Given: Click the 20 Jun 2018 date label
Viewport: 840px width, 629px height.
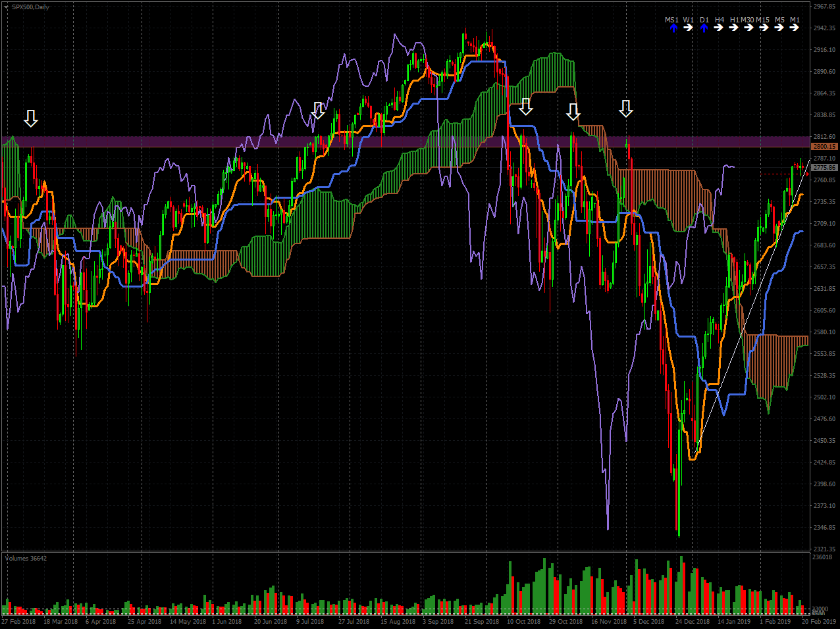Looking at the screenshot, I should click(x=271, y=622).
